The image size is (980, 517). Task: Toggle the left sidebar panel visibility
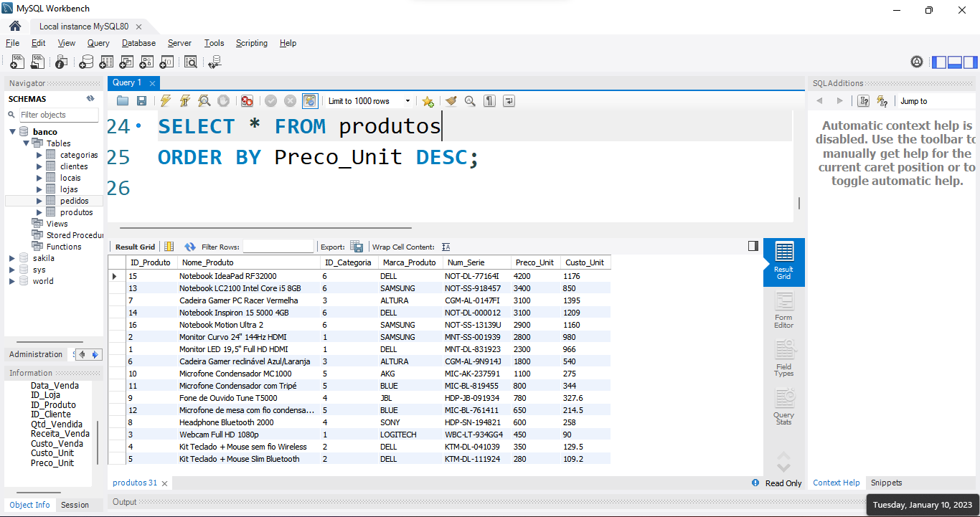(x=939, y=62)
